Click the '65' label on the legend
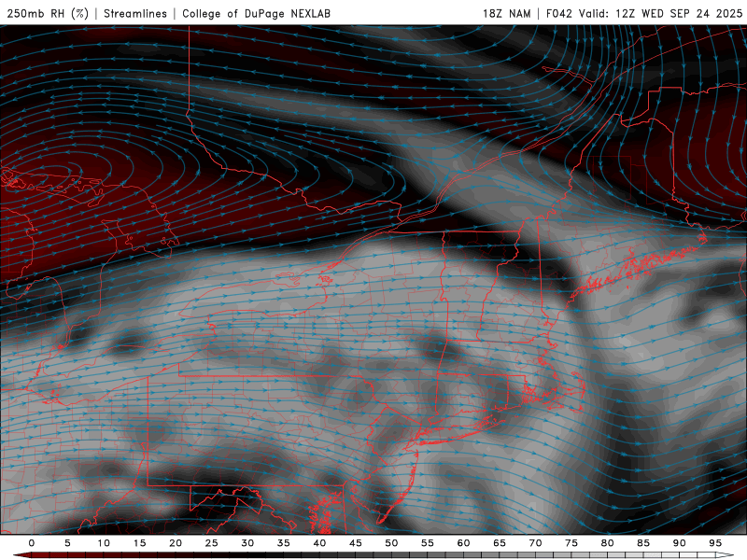This screenshot has width=747, height=560. pyautogui.click(x=500, y=543)
